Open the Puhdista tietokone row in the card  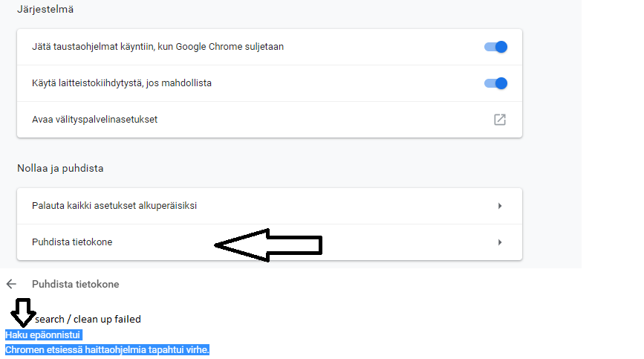coord(72,242)
